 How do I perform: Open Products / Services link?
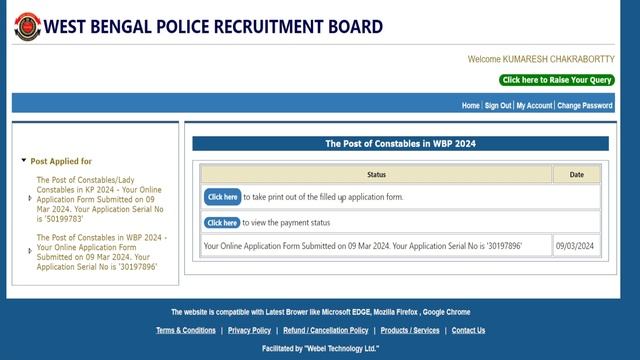click(410, 331)
